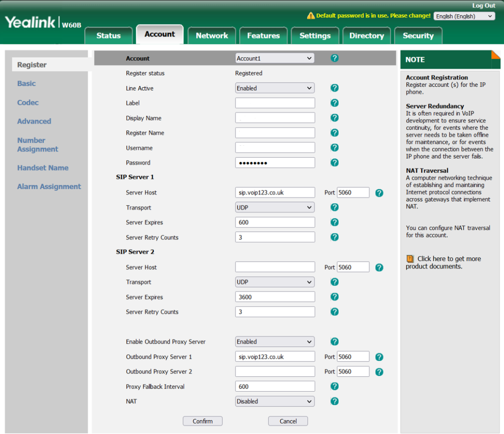Open help icon for NAT setting

pyautogui.click(x=335, y=401)
